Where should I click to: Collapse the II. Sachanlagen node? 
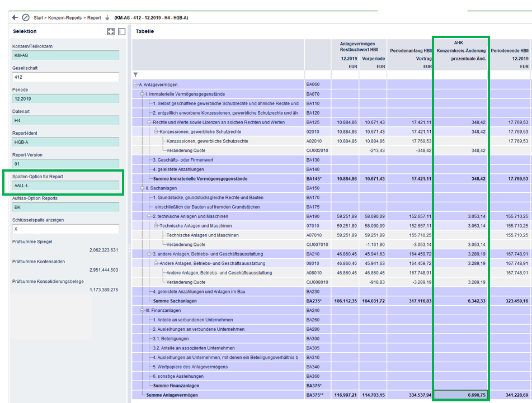point(142,188)
